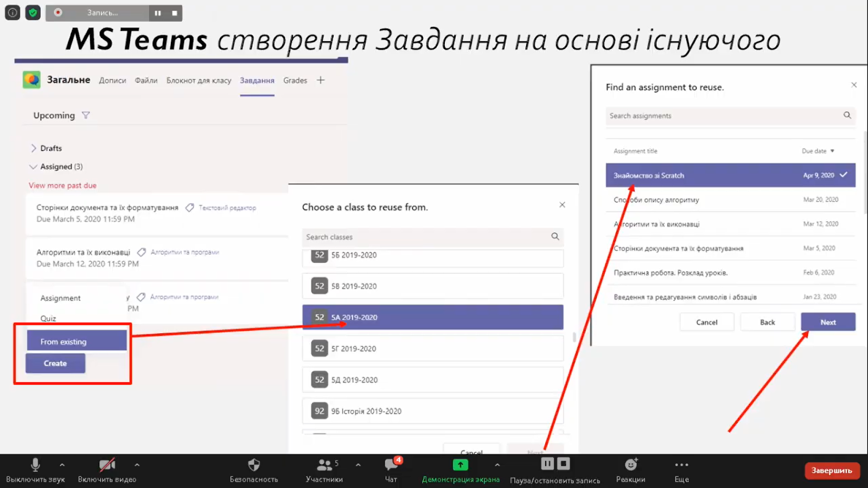The width and height of the screenshot is (868, 488).
Task: Click View more past due link
Action: coord(62,185)
